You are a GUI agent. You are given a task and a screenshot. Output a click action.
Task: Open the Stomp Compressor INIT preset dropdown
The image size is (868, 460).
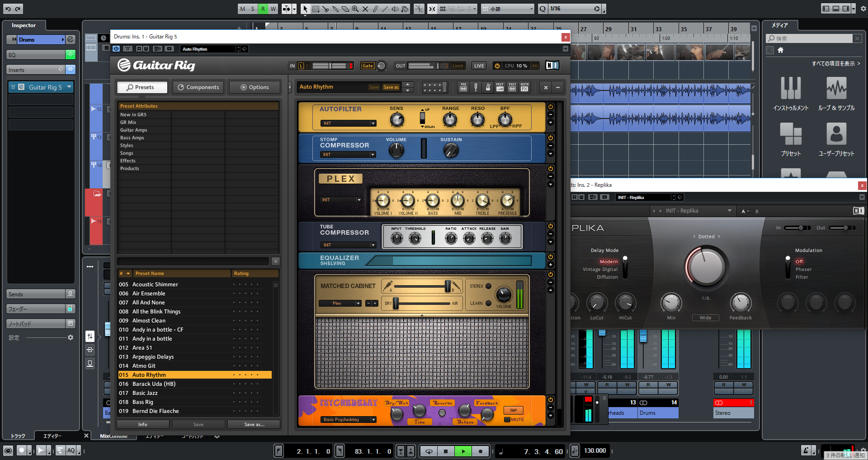coord(348,154)
